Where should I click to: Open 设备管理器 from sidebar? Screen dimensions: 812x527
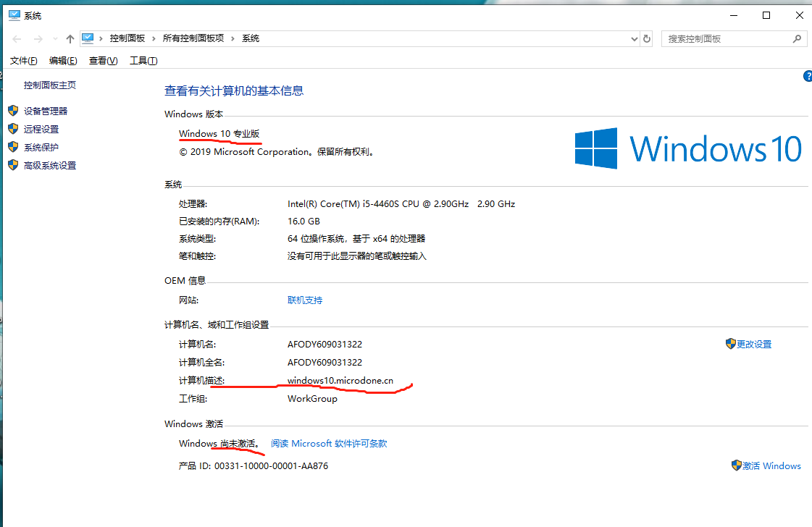coord(46,111)
